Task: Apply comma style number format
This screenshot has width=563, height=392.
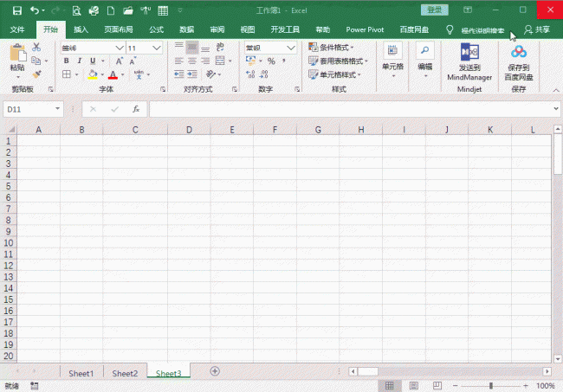Action: click(x=284, y=61)
